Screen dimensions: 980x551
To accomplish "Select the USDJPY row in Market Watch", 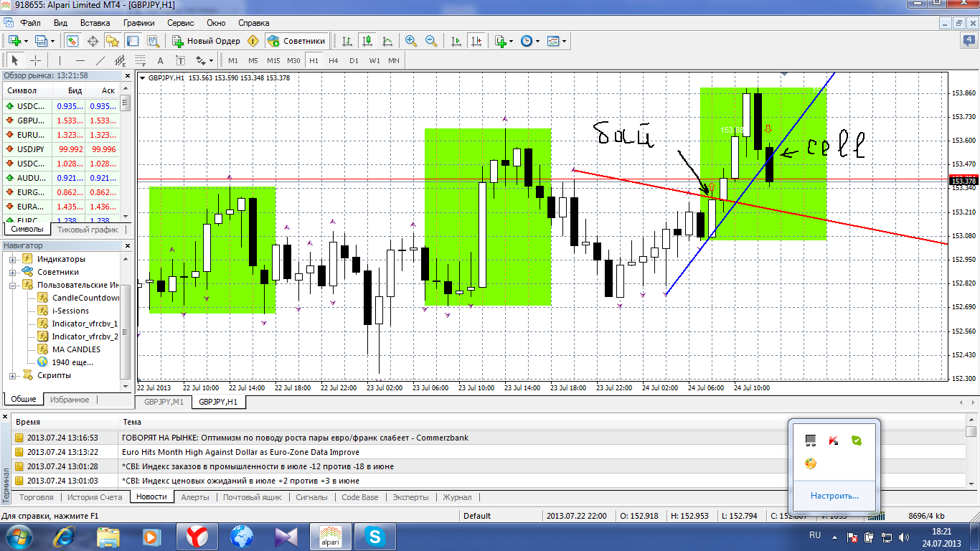I will tap(62, 149).
